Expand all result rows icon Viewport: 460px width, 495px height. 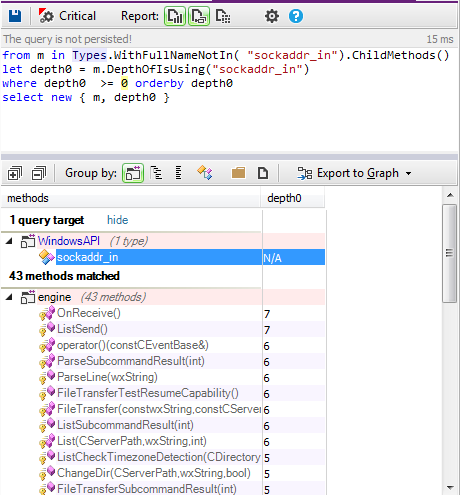click(x=15, y=173)
